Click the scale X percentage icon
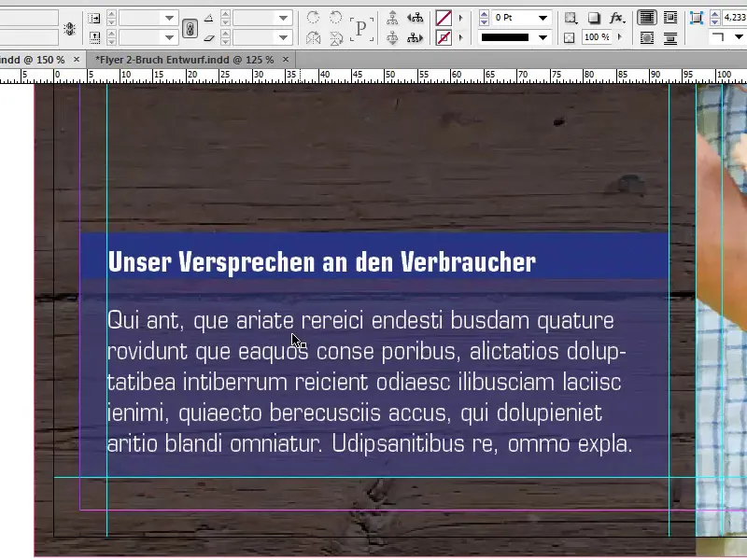The image size is (747, 560). pos(94,18)
